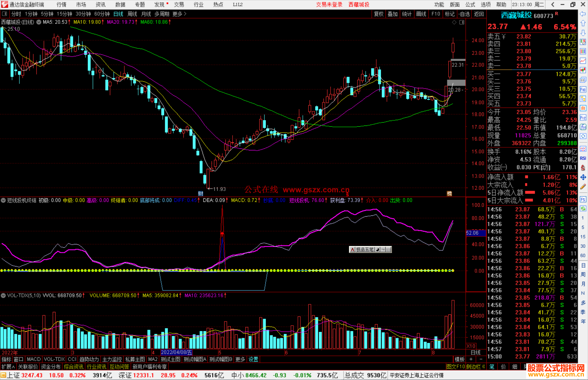Viewport: 588px width, 380px height.
Task: Switch to the 主力监控 indicator tab
Action: pos(112,359)
